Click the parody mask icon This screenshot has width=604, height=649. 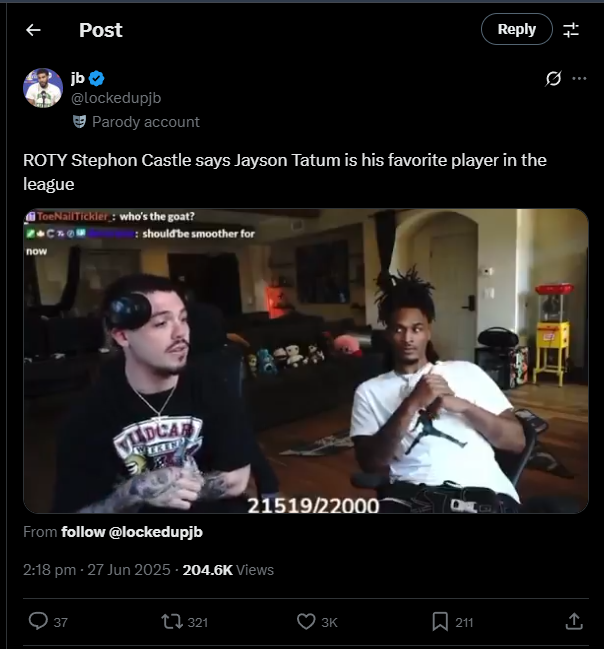[x=79, y=122]
